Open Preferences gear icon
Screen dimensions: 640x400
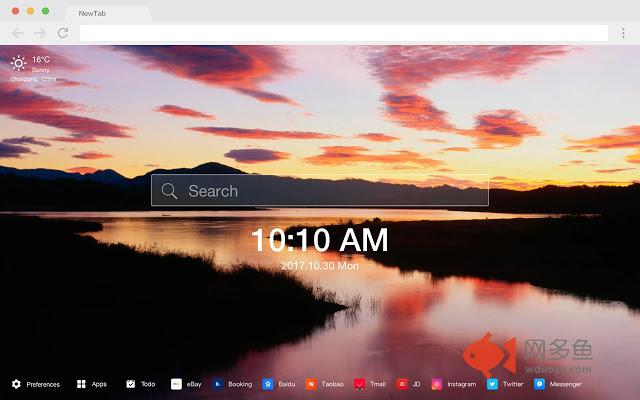tap(16, 384)
